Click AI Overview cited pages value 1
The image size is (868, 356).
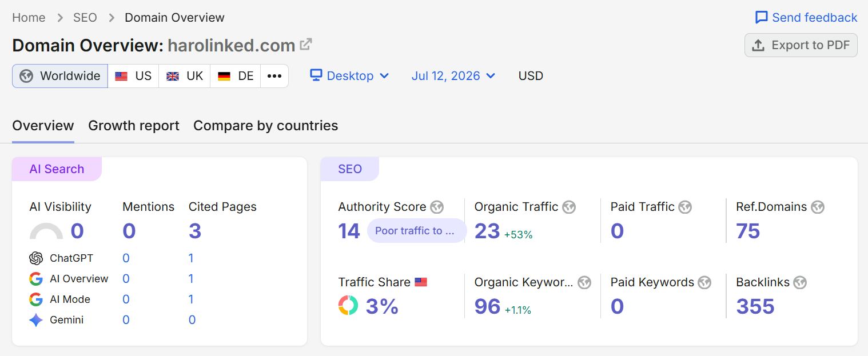coord(191,279)
